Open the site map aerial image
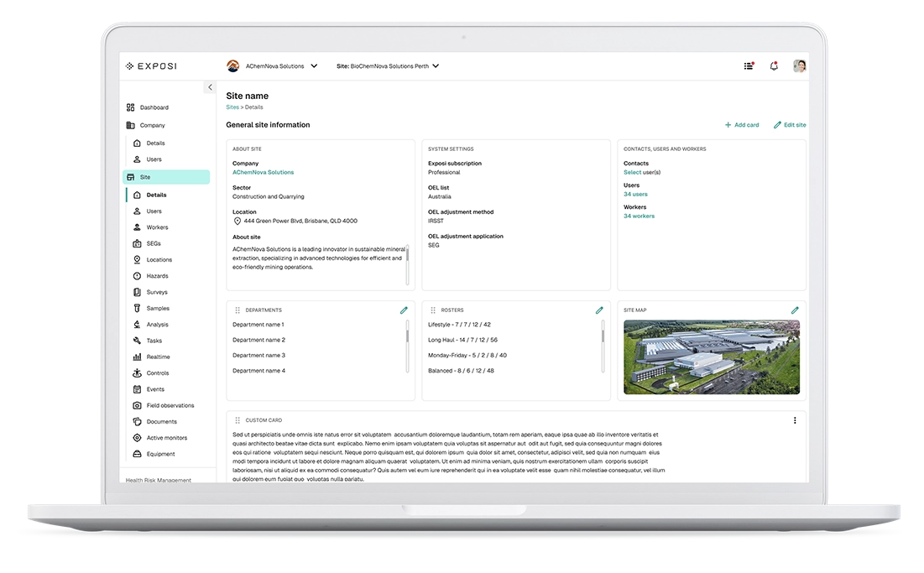 [712, 357]
